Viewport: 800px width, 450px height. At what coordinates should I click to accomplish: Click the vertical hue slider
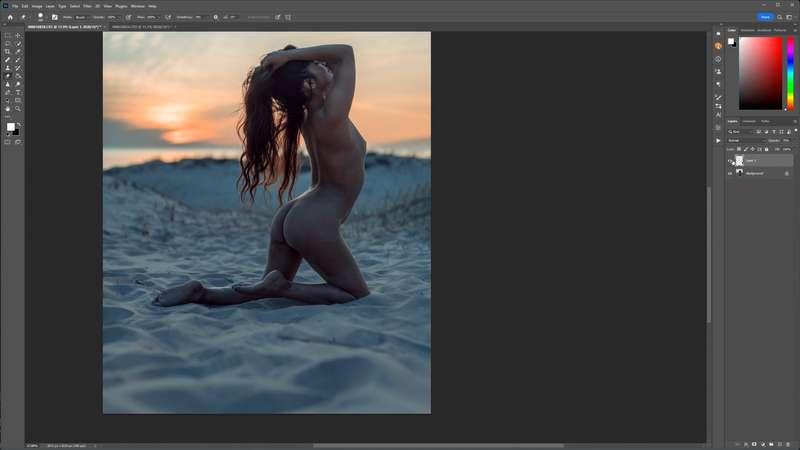(x=790, y=73)
